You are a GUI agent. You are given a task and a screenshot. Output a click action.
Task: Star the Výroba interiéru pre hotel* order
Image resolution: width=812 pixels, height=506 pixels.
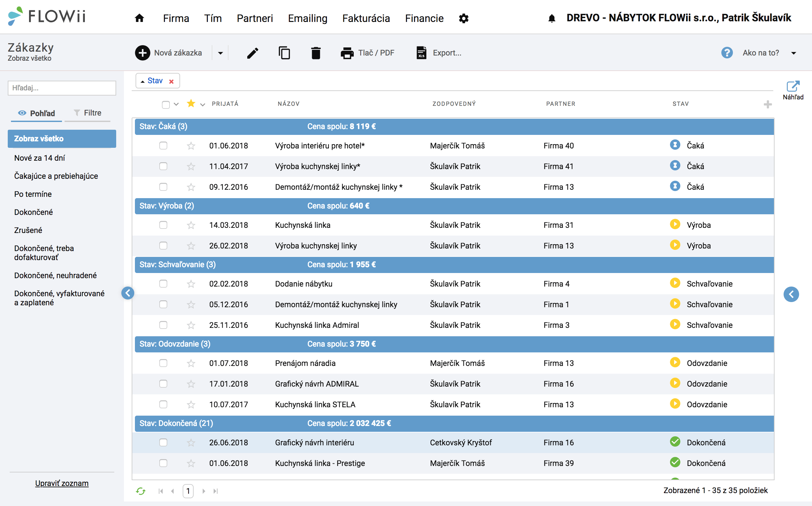coord(191,146)
